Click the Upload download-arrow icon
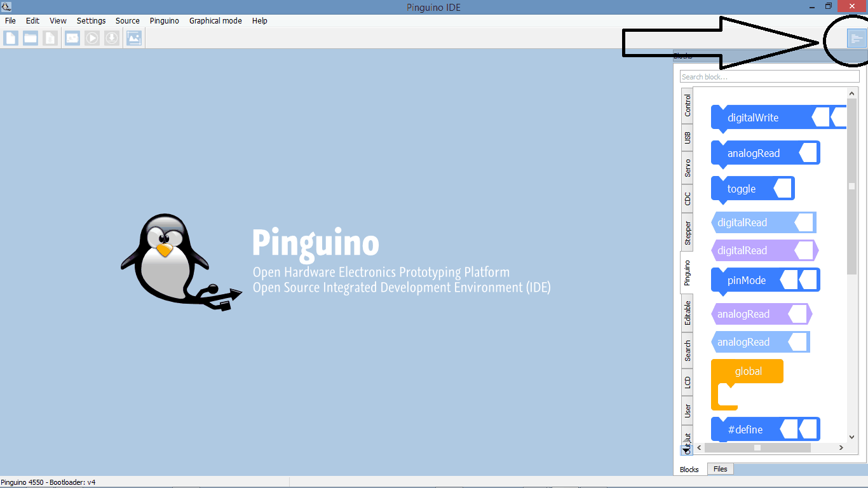 pos(112,38)
